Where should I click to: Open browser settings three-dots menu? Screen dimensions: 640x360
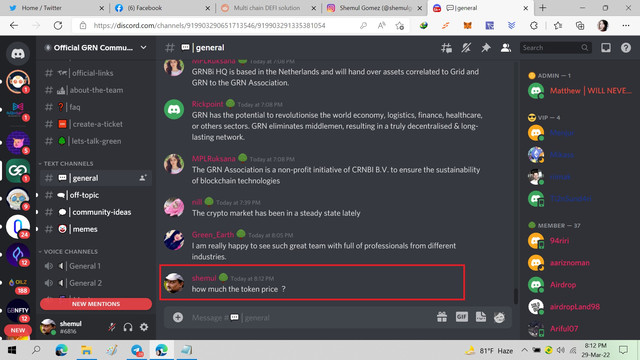pos(626,26)
